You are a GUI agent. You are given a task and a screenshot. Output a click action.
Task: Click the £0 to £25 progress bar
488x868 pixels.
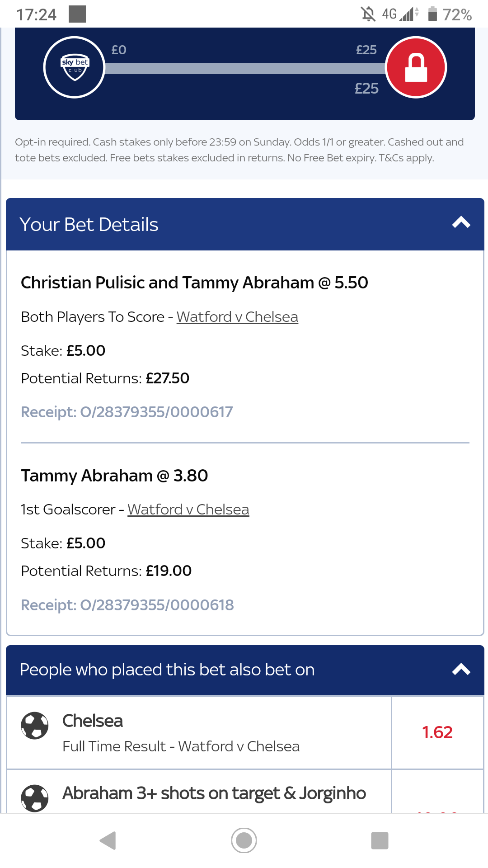pos(245,68)
